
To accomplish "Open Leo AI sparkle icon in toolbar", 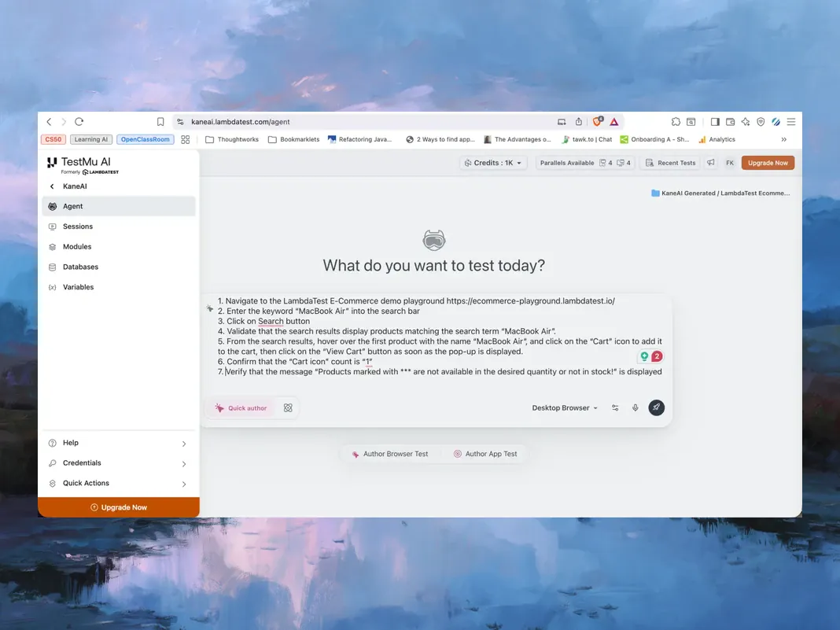I will [x=745, y=122].
